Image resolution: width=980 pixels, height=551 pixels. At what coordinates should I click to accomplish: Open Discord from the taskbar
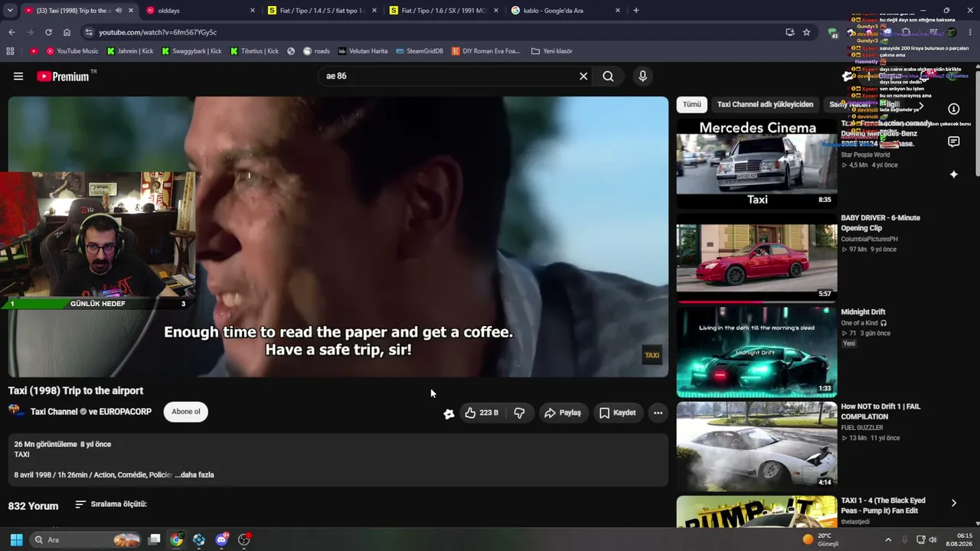[x=221, y=540]
